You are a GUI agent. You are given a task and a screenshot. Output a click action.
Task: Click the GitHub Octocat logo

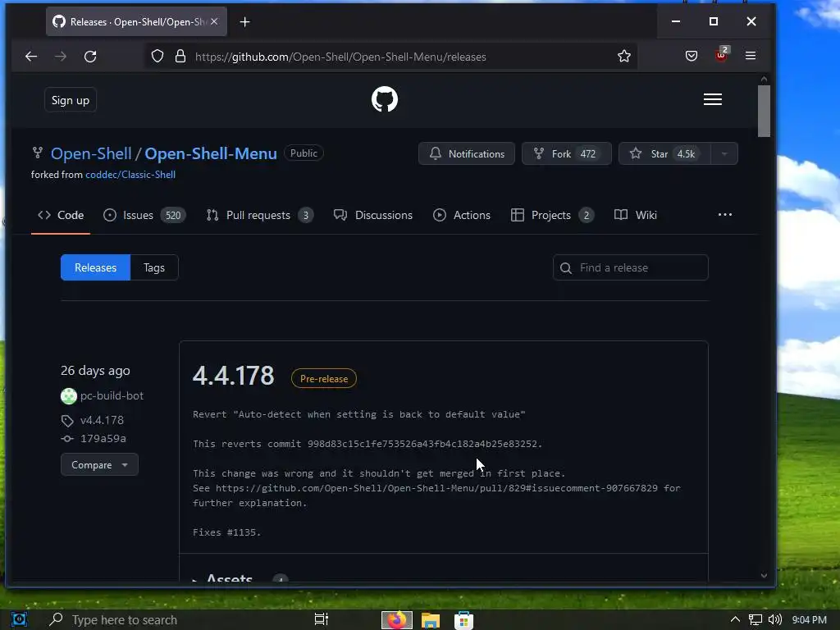[385, 99]
